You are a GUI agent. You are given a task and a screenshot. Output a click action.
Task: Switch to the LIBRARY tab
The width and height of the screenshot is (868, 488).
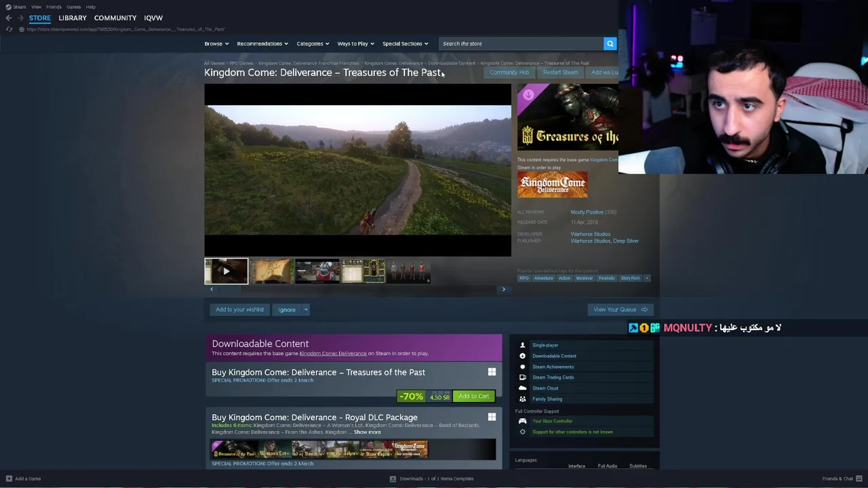73,18
